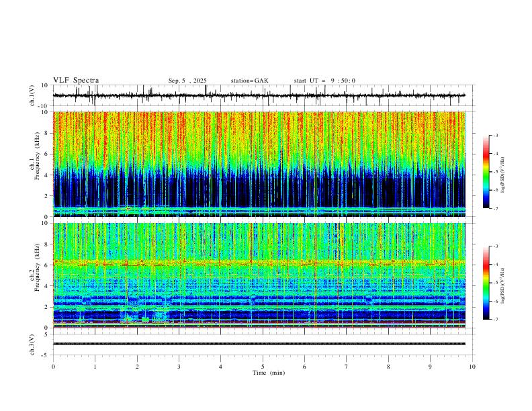Viewport: 532px width, 411px height.
Task: Click the upper color bar log(PSD) label
Action: [503, 175]
